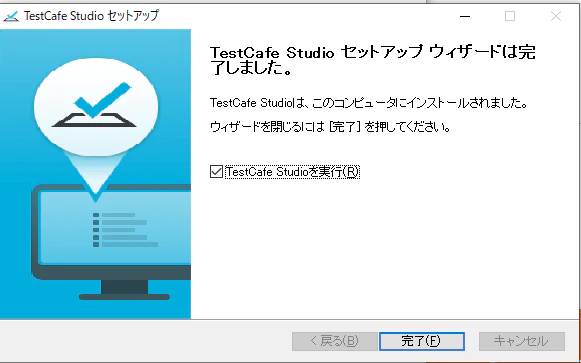Click the disabled キャンセル button
Image resolution: width=581 pixels, height=363 pixels.
click(522, 341)
